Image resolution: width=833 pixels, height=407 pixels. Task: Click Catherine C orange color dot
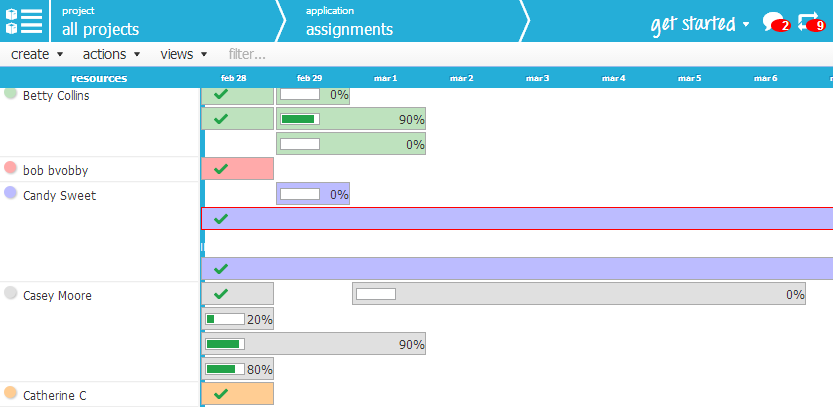point(11,393)
